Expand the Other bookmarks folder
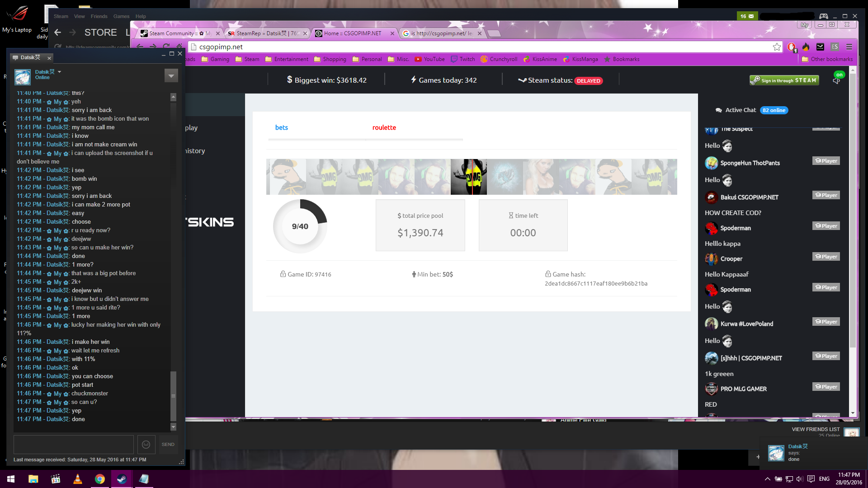 click(827, 59)
